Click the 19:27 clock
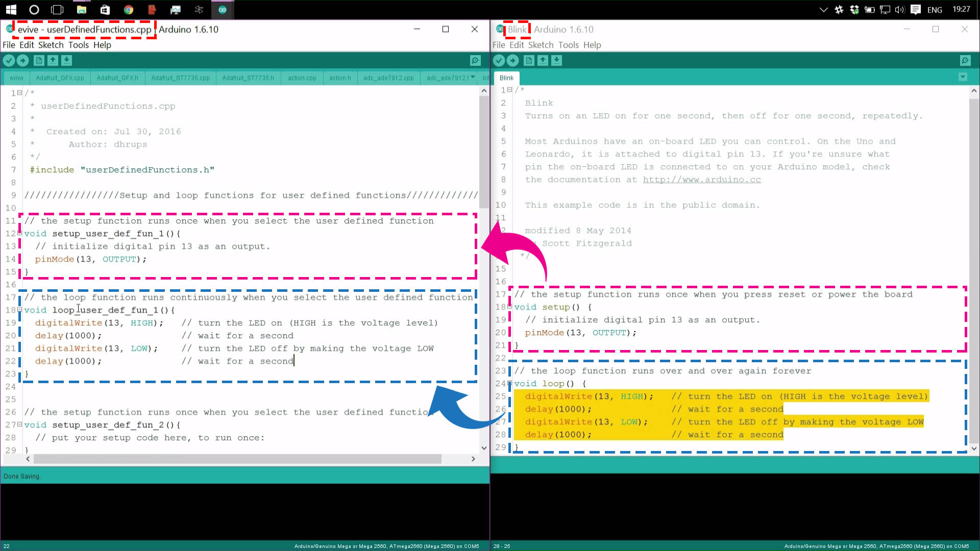 pos(961,9)
